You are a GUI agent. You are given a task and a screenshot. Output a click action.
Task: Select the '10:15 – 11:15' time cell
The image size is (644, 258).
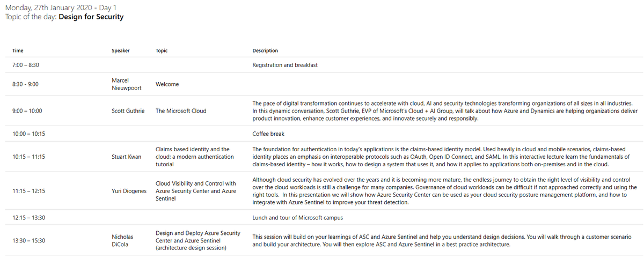click(x=28, y=157)
